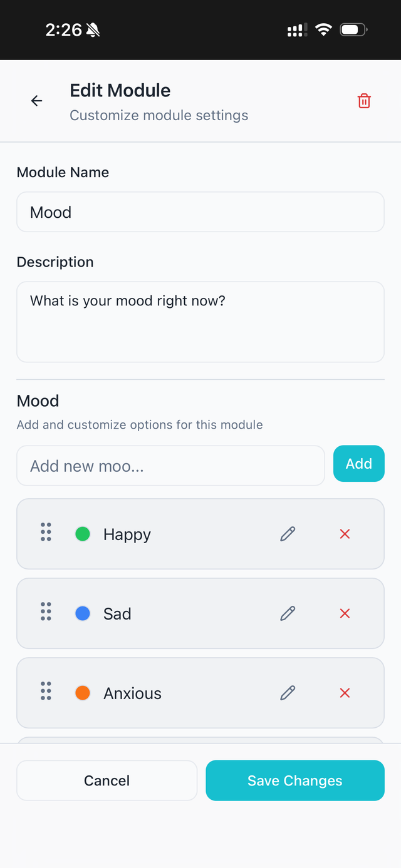Click the Add new mood input field
The height and width of the screenshot is (868, 401).
click(x=170, y=465)
